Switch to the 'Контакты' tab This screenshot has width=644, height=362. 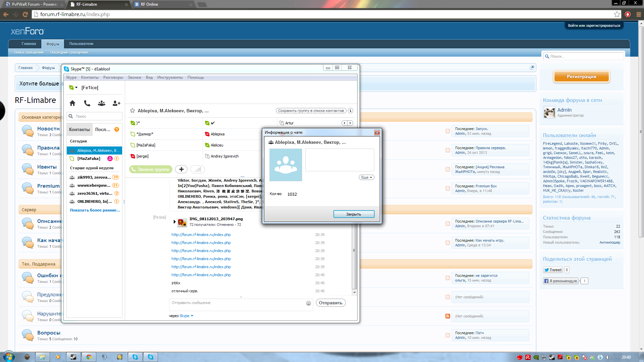pyautogui.click(x=79, y=129)
